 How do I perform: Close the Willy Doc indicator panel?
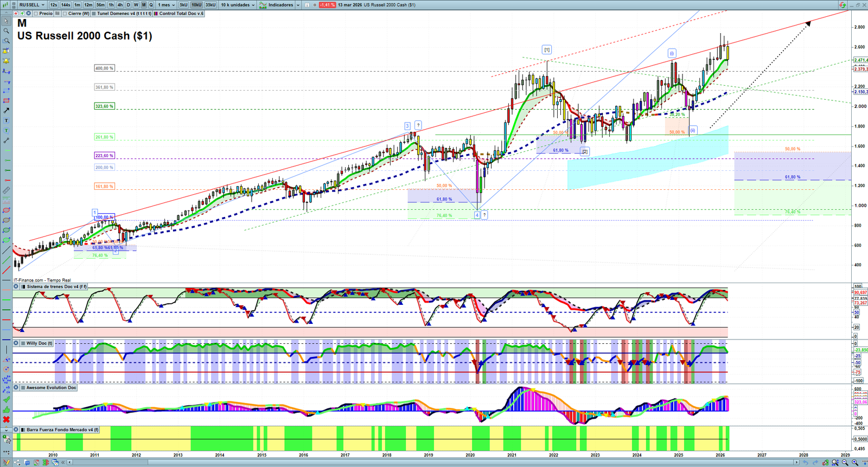(16, 343)
